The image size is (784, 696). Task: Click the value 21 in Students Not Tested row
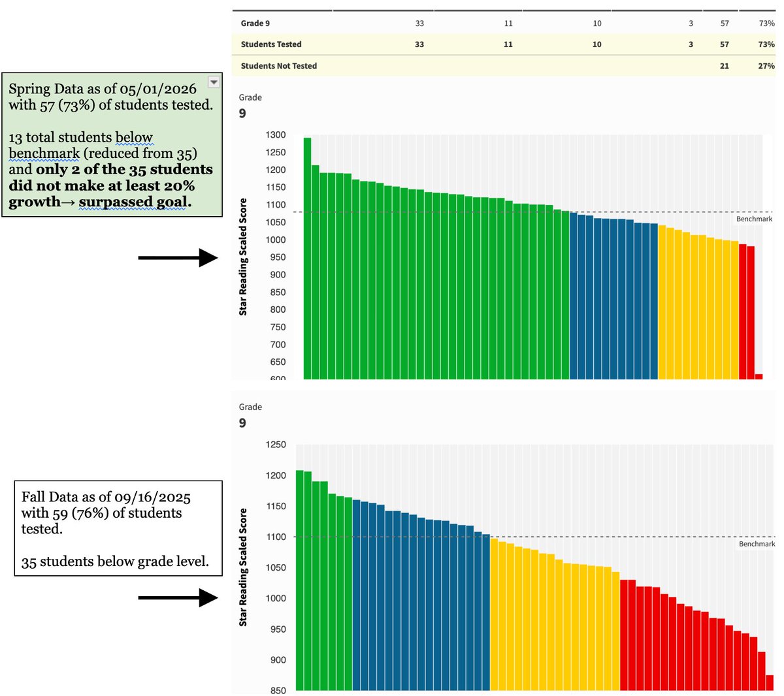[x=725, y=66]
